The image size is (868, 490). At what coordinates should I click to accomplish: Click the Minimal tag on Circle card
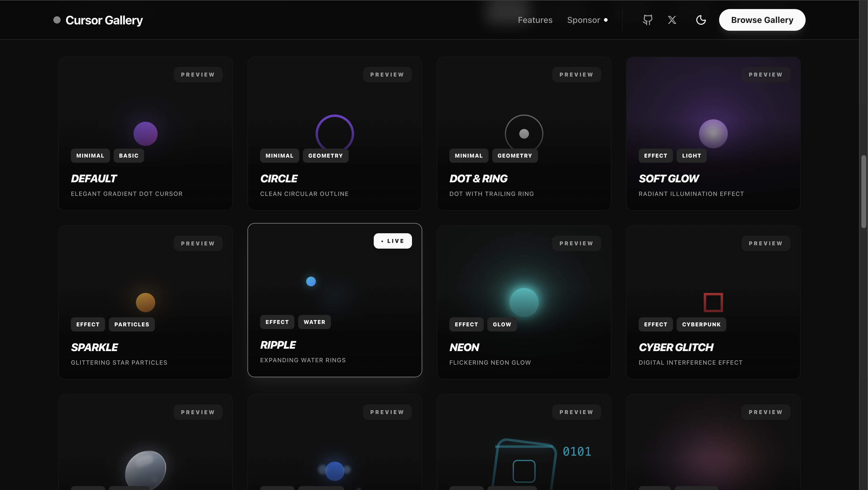click(279, 156)
